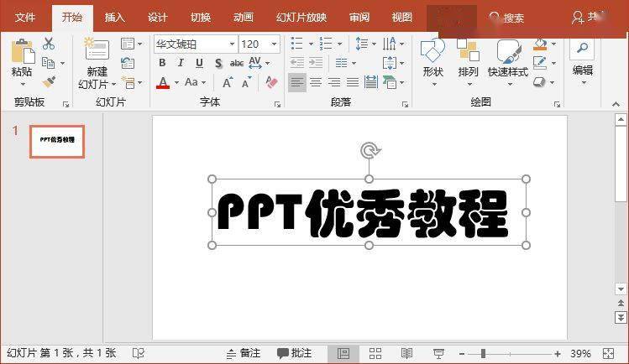This screenshot has width=629, height=364.
Task: Click the spell check status icon
Action: click(139, 353)
